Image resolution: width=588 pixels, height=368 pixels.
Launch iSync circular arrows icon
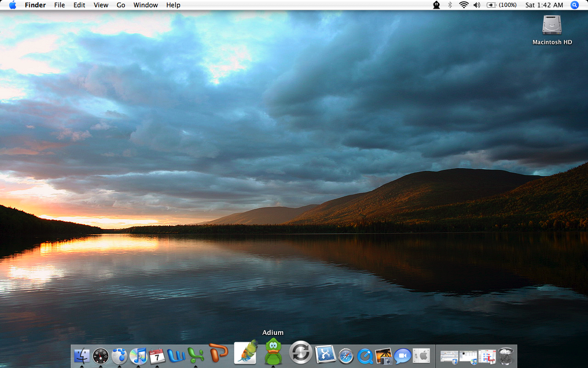coord(301,353)
